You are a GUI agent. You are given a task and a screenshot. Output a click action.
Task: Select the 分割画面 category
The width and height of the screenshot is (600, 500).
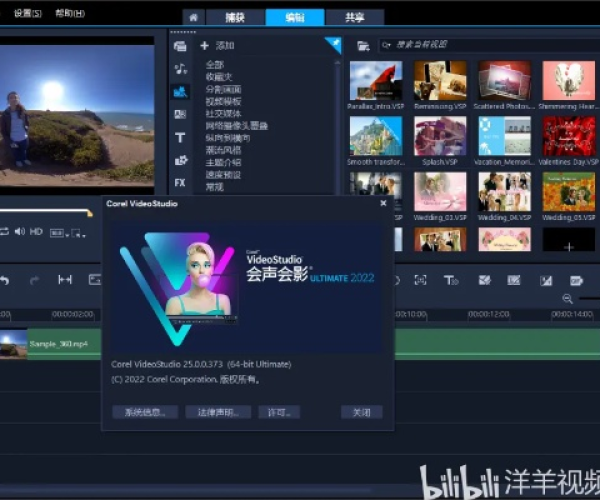(x=223, y=89)
